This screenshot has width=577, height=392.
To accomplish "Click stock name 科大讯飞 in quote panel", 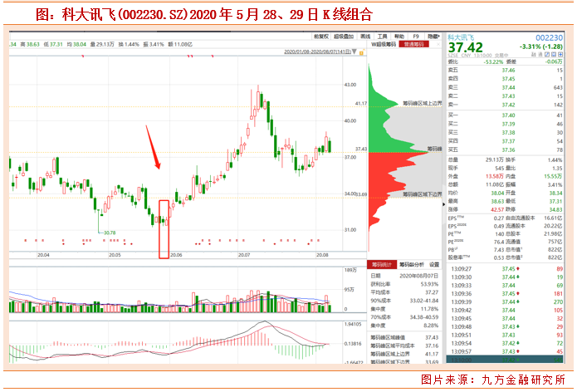I will tap(461, 37).
